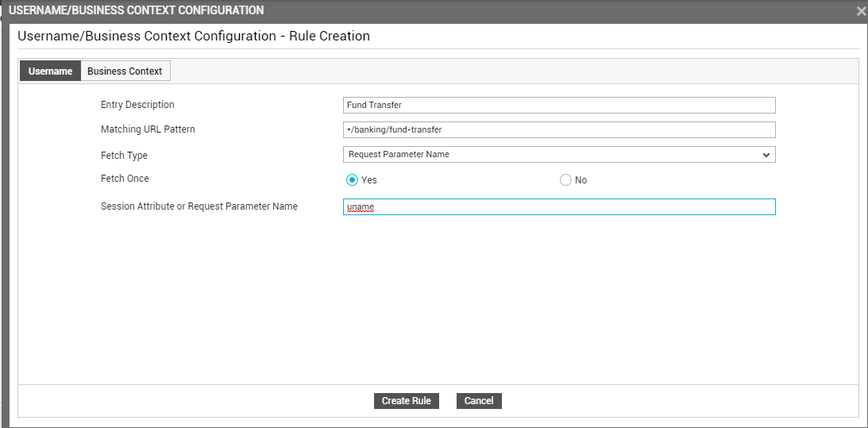Click the Entry Description label
This screenshot has height=428, width=868.
coord(137,105)
